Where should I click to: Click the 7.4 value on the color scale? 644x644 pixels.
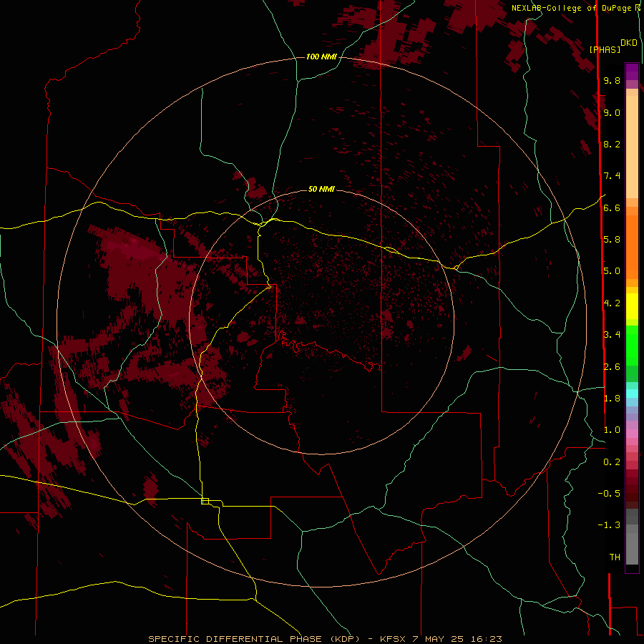(612, 176)
